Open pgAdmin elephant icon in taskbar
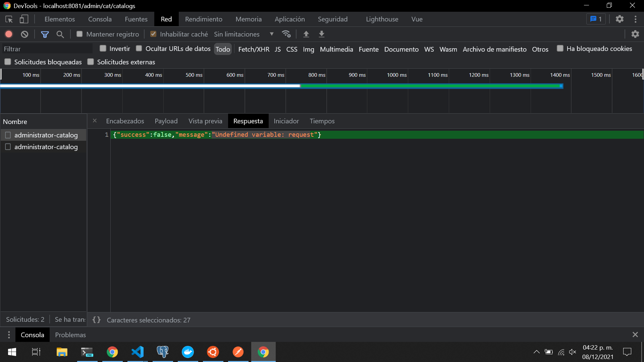The width and height of the screenshot is (644, 362). pyautogui.click(x=163, y=352)
